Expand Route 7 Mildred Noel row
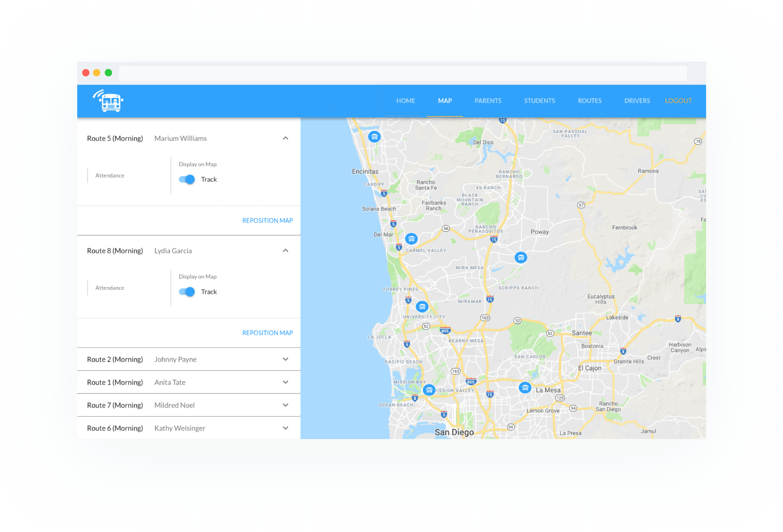This screenshot has width=783, height=532. click(285, 405)
